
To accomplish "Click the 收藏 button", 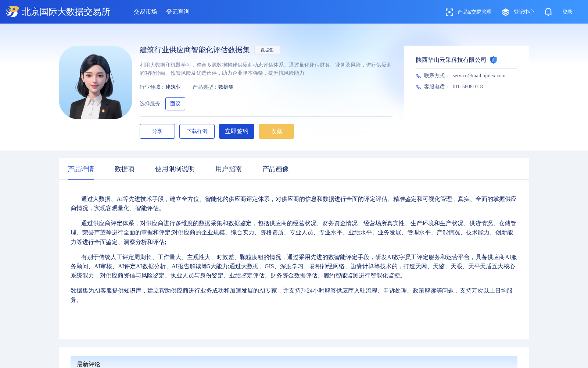I will [x=276, y=131].
